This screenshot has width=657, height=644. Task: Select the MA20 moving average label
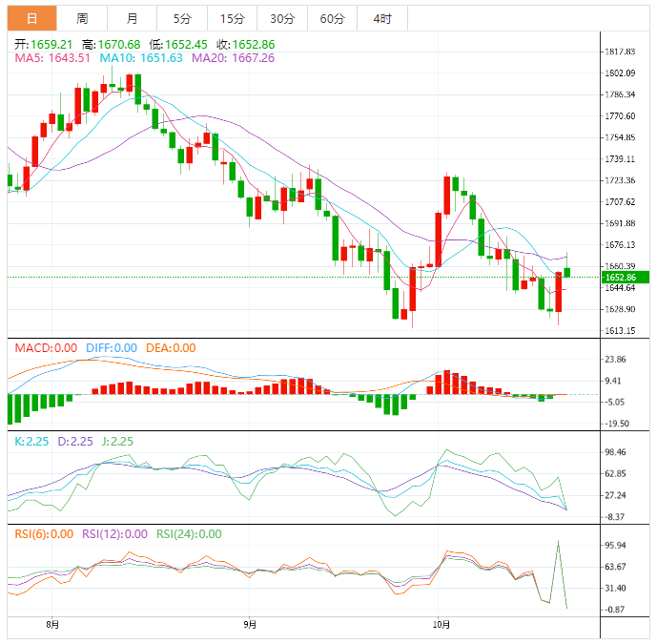pos(233,58)
